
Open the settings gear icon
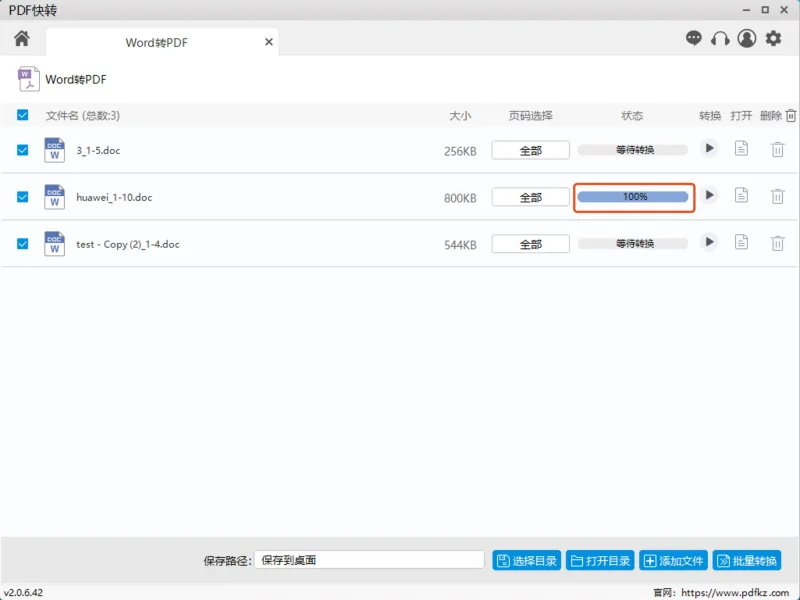tap(773, 38)
